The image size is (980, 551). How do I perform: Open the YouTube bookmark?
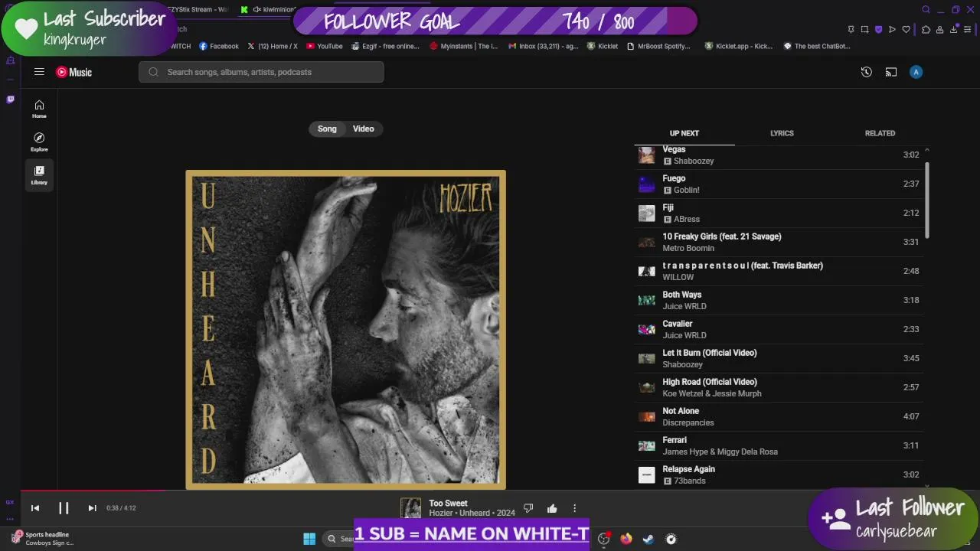point(325,46)
